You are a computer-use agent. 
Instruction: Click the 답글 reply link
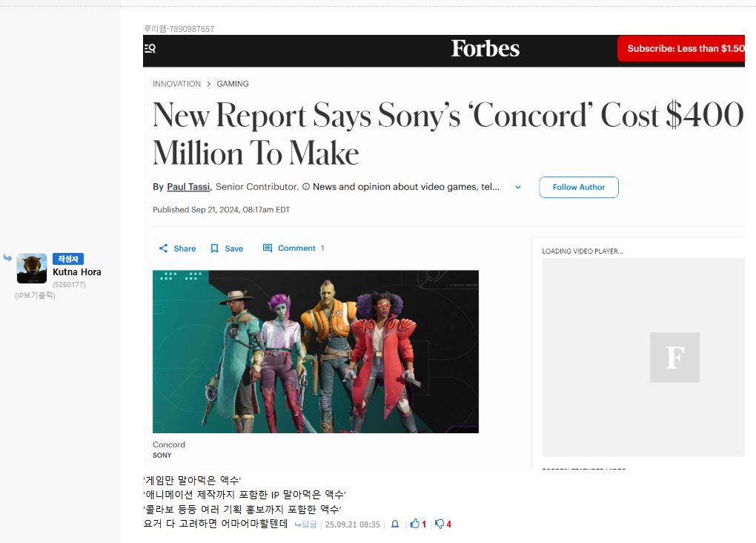click(305, 524)
